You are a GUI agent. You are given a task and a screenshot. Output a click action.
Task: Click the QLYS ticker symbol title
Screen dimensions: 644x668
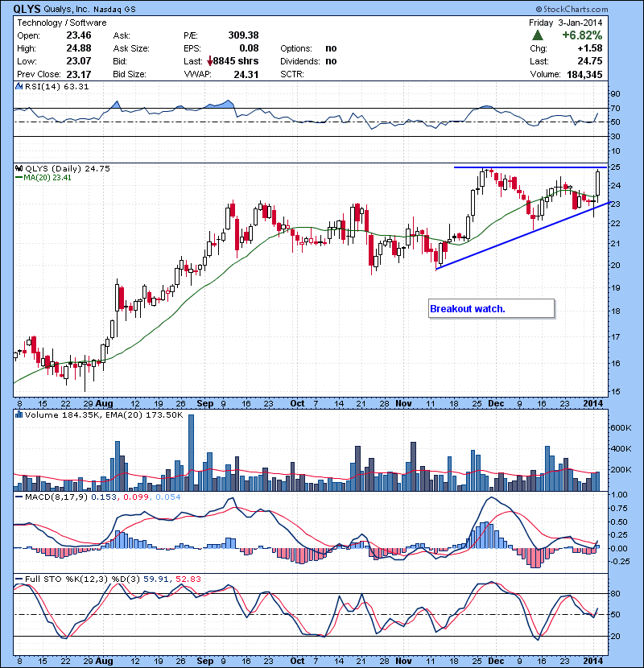27,9
